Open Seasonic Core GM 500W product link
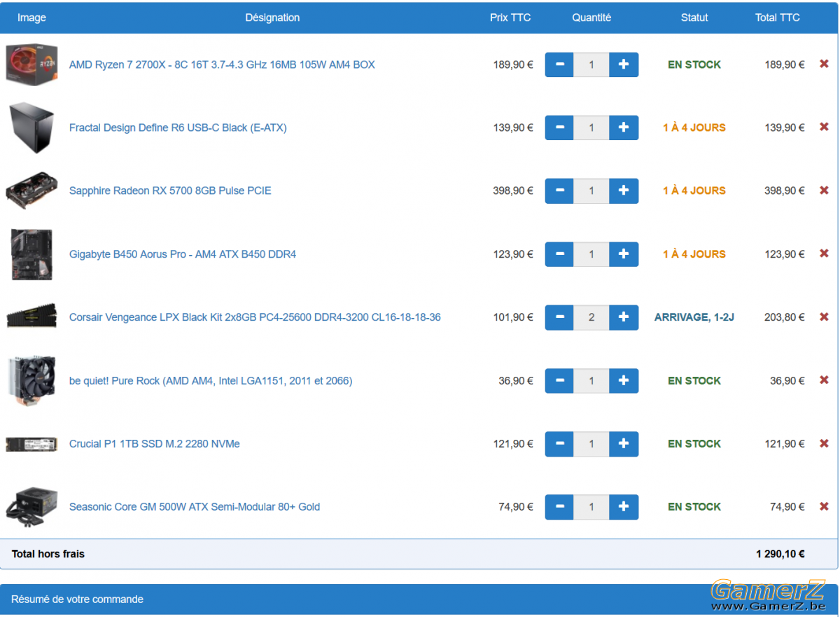This screenshot has height=617, width=840. (195, 506)
